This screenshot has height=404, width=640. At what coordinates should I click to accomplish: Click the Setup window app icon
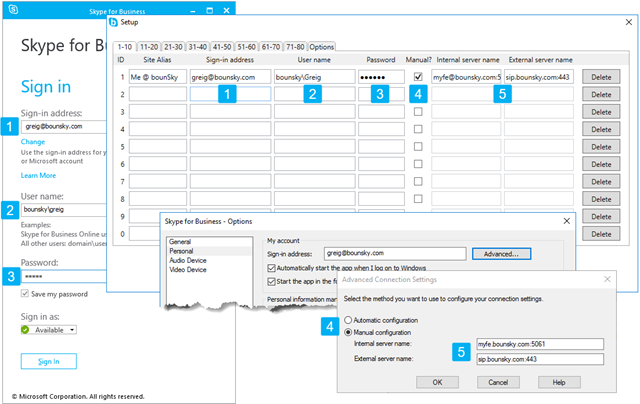pyautogui.click(x=113, y=22)
